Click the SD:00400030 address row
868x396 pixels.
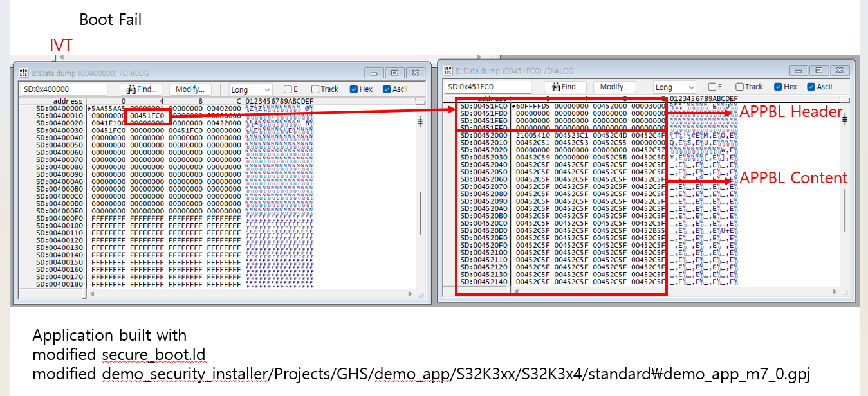click(x=59, y=130)
